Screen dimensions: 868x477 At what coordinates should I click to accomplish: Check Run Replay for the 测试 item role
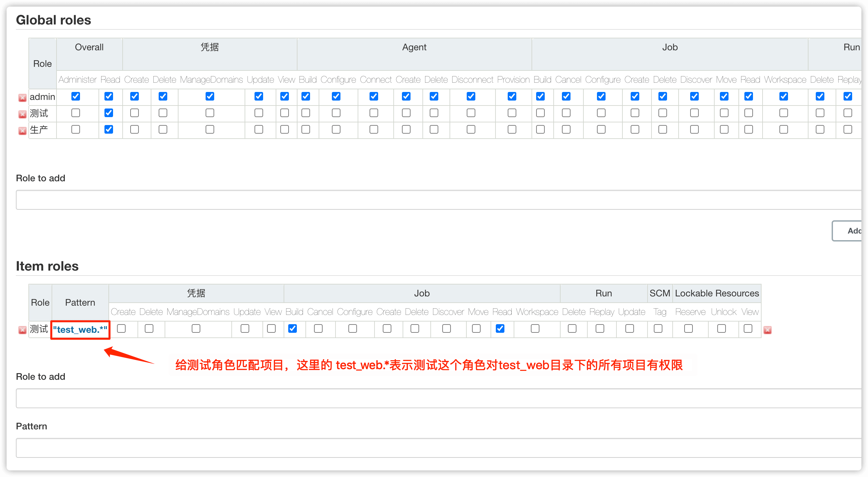(600, 329)
